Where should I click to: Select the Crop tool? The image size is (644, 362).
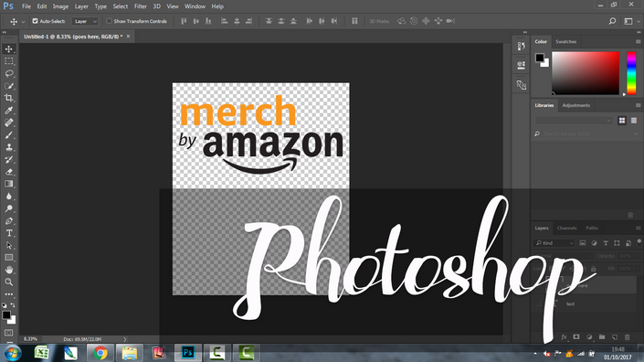8,98
